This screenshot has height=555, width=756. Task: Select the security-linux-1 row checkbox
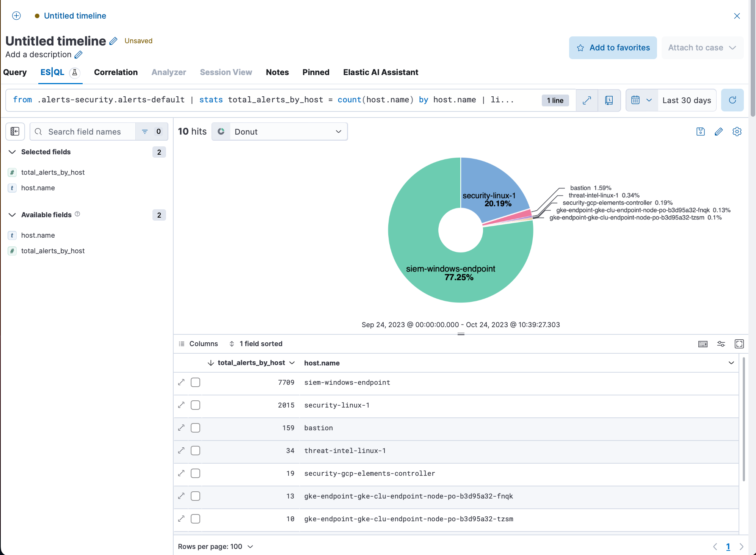click(x=195, y=405)
